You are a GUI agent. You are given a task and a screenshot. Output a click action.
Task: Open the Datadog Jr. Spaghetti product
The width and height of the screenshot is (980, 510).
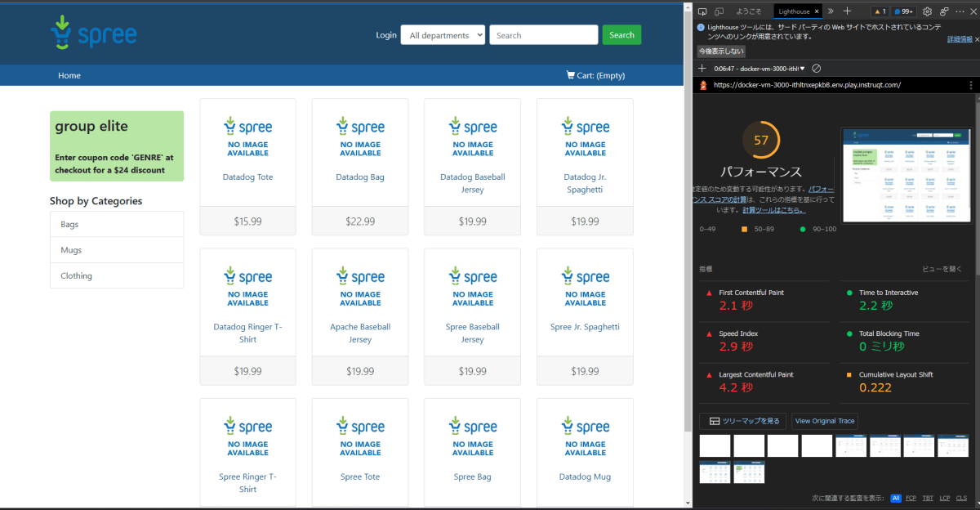click(x=585, y=183)
